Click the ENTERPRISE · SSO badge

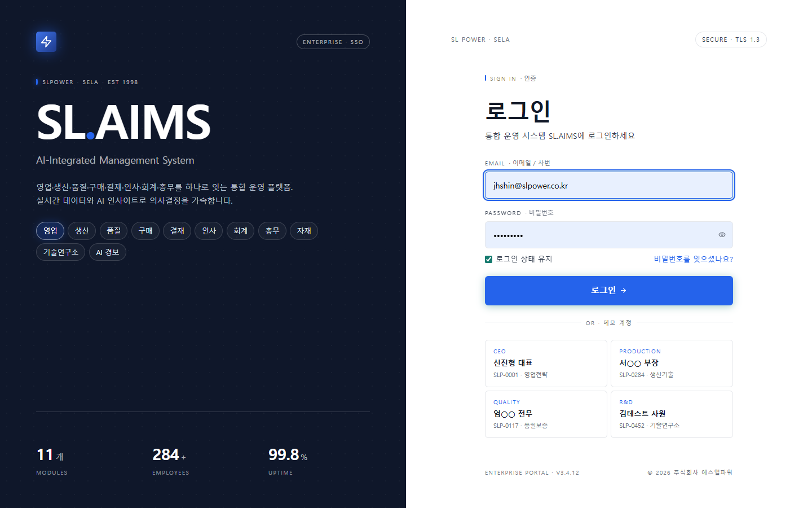(333, 42)
